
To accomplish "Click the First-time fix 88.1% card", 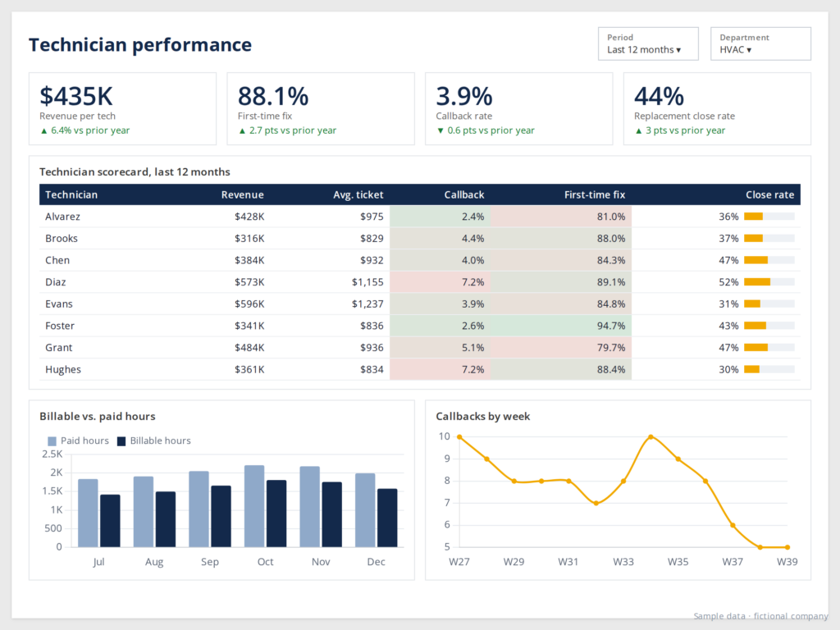I will tap(321, 109).
